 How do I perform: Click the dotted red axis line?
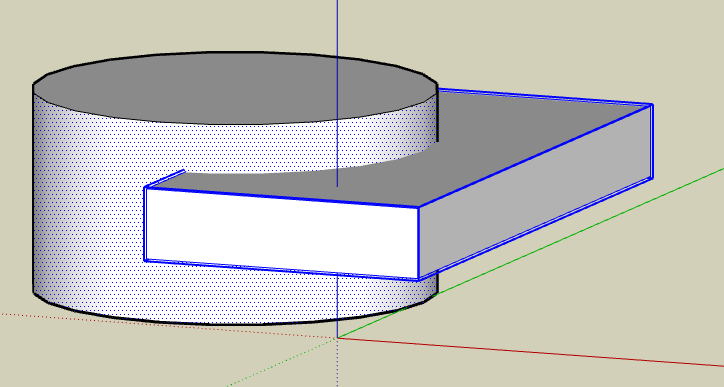(x=166, y=326)
